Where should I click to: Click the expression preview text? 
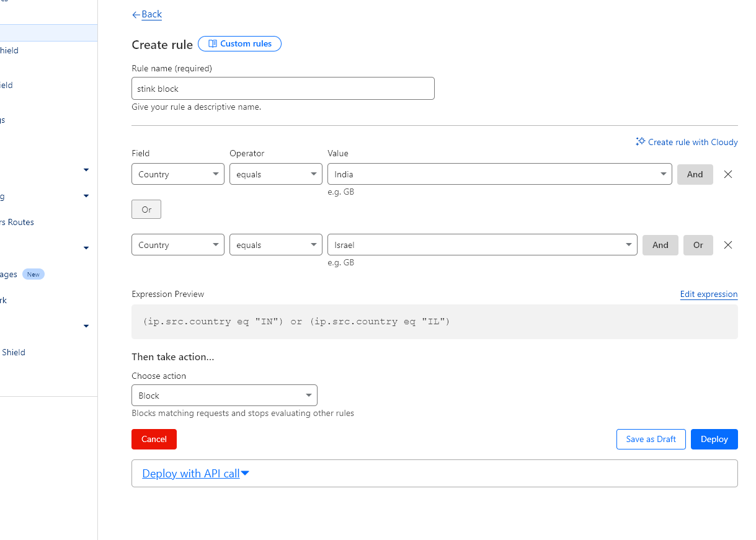point(296,322)
